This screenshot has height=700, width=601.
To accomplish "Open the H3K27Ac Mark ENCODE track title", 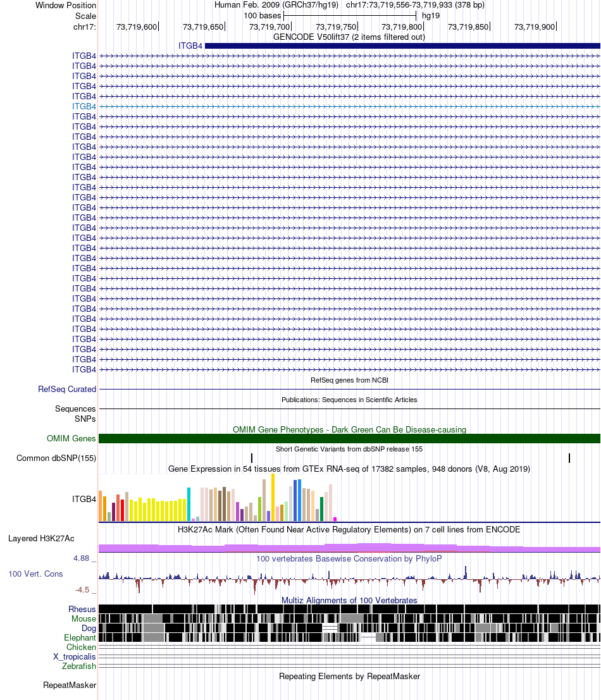I will 349,529.
